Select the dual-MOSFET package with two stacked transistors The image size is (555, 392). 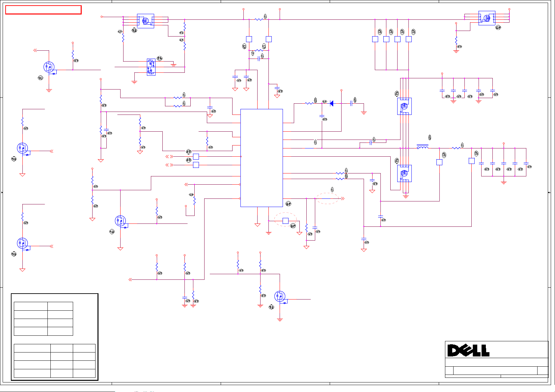click(151, 67)
